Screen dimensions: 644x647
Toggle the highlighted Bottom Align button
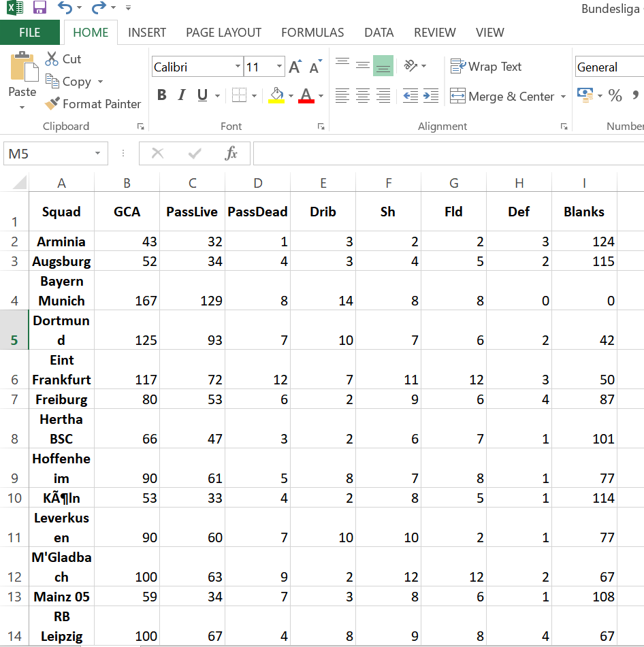383,65
